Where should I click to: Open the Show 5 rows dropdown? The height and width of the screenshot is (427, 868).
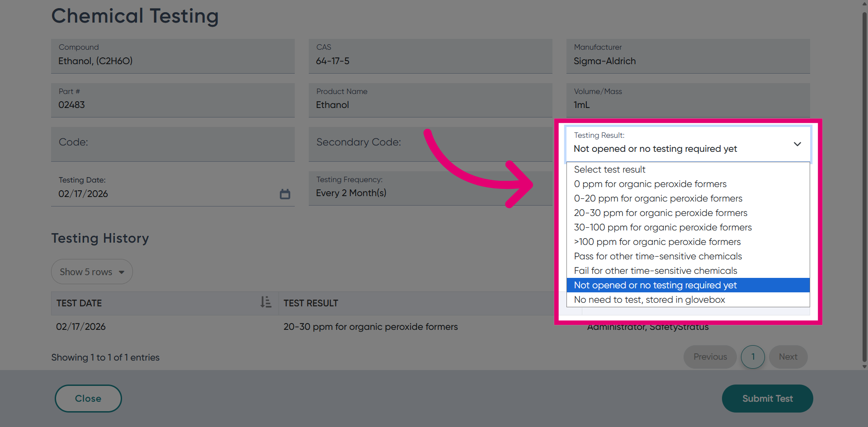[92, 272]
